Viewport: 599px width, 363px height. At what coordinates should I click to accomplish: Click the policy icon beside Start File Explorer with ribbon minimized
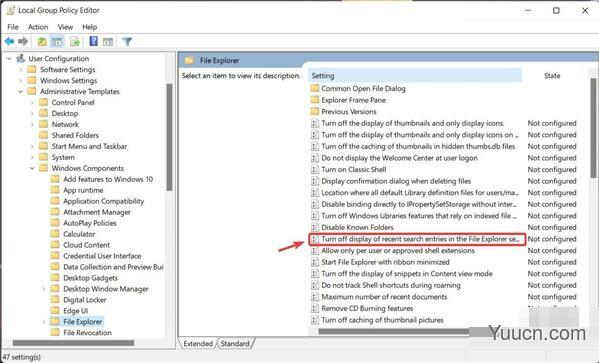pos(315,262)
